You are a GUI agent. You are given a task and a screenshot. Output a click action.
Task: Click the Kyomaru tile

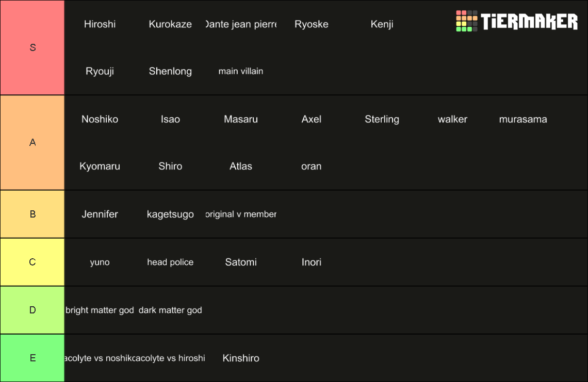[100, 166]
